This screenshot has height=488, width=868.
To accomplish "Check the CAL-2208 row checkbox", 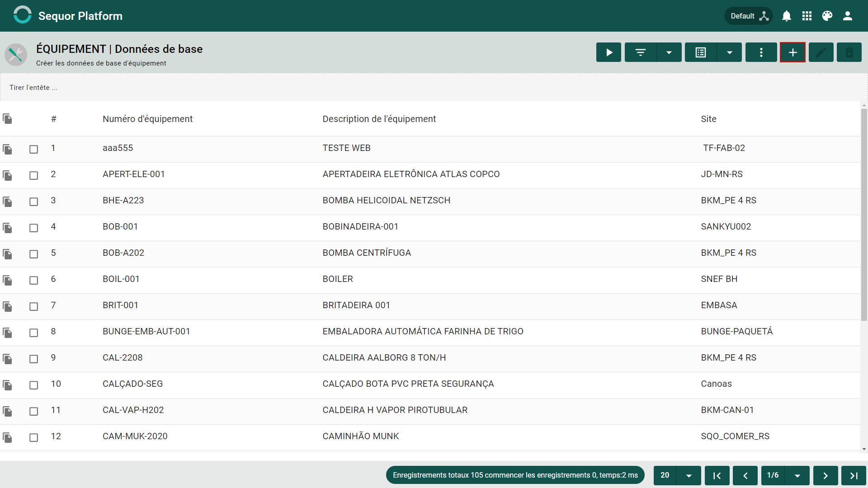I will pyautogui.click(x=34, y=359).
